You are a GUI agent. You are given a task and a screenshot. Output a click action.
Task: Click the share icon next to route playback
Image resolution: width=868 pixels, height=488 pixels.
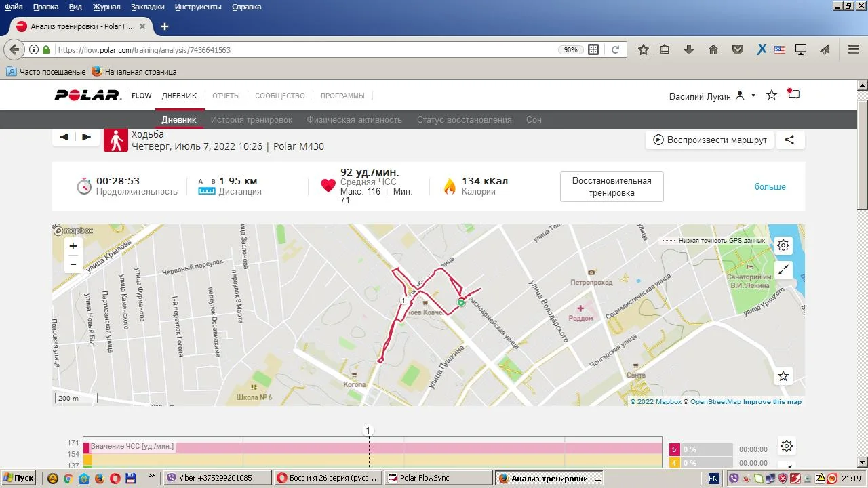(789, 140)
